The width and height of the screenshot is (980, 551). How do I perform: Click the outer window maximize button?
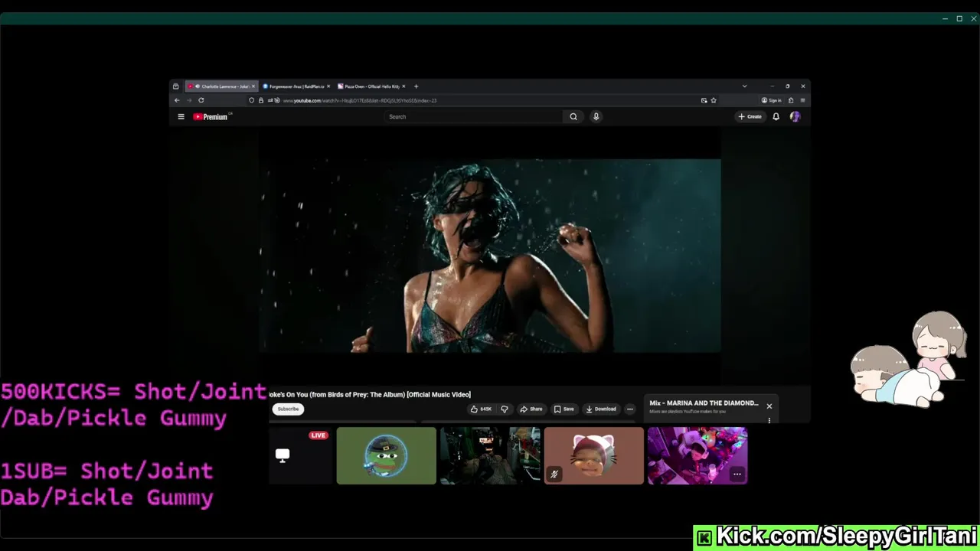click(959, 18)
